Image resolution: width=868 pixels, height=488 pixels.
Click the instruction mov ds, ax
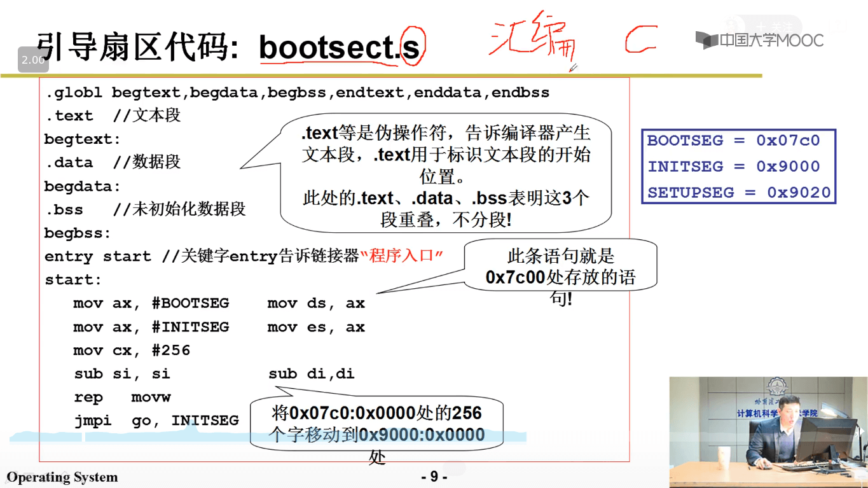pos(317,303)
